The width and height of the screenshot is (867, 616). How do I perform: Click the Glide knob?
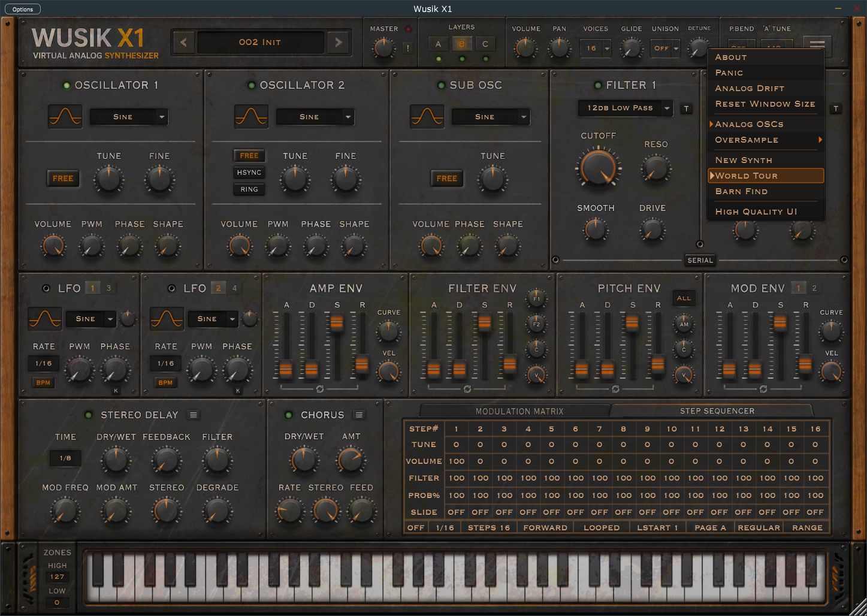point(630,48)
